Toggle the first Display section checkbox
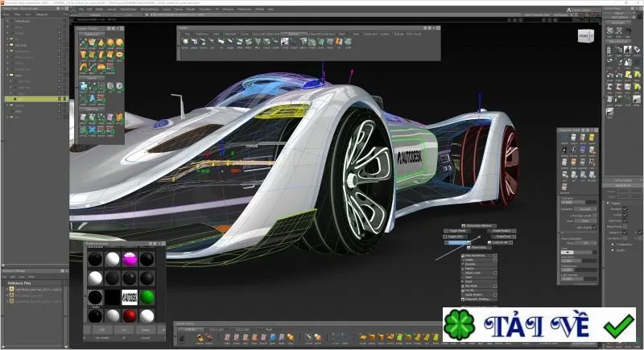 625,209
